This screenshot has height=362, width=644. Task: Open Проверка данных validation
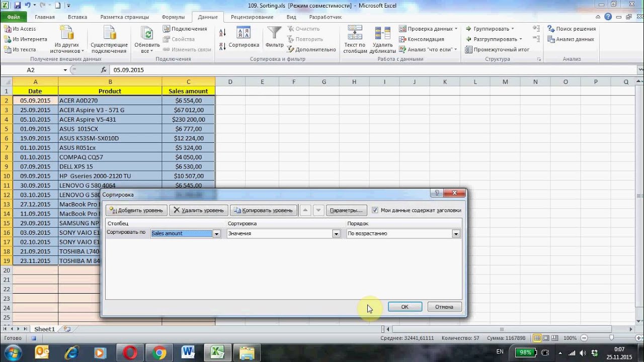coord(428,29)
